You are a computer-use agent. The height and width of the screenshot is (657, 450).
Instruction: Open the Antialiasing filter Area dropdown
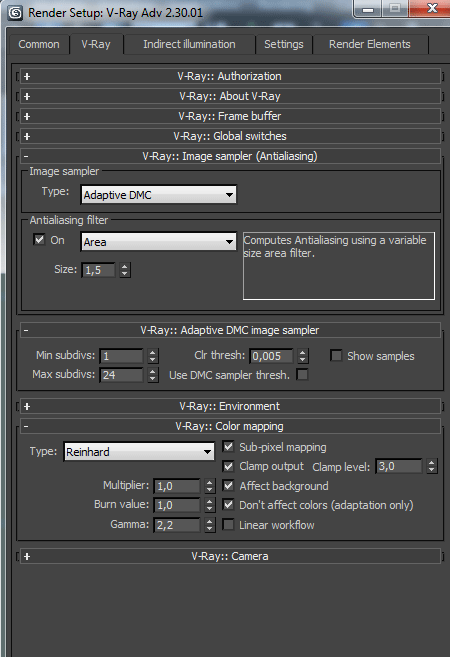click(x=158, y=242)
